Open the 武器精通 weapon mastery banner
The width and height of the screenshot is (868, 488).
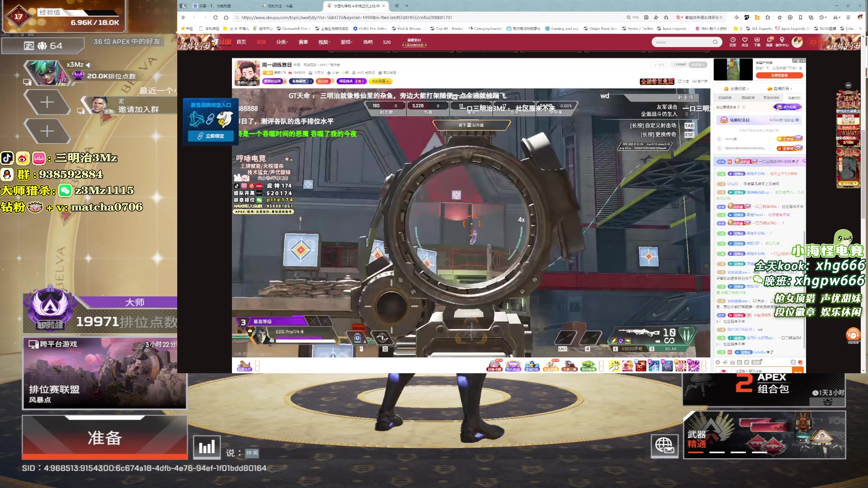764,435
